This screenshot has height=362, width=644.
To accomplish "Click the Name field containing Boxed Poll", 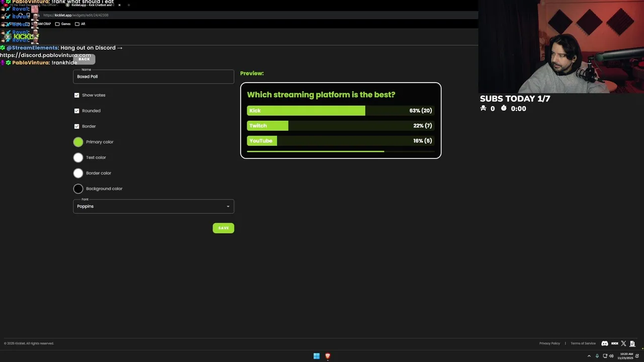I will (x=153, y=76).
